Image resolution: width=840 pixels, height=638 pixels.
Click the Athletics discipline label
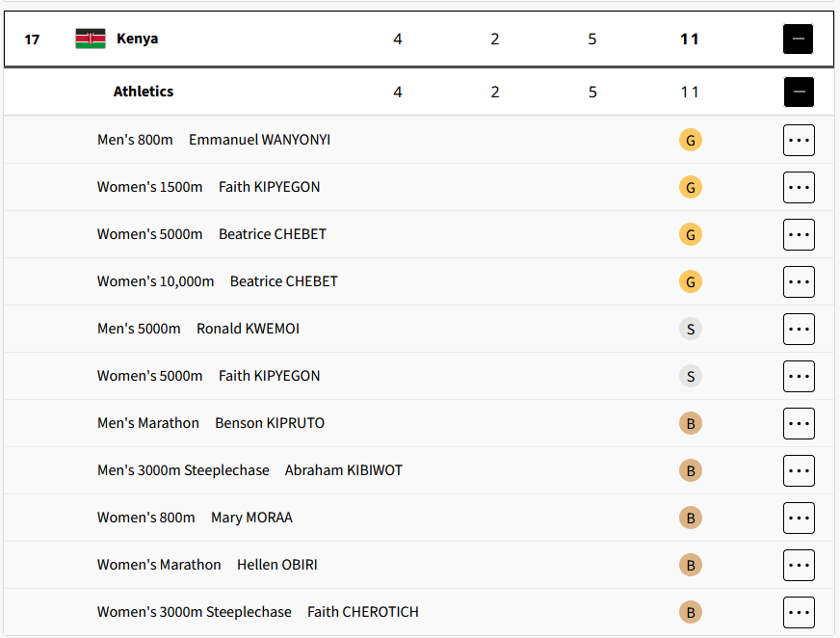coord(144,93)
